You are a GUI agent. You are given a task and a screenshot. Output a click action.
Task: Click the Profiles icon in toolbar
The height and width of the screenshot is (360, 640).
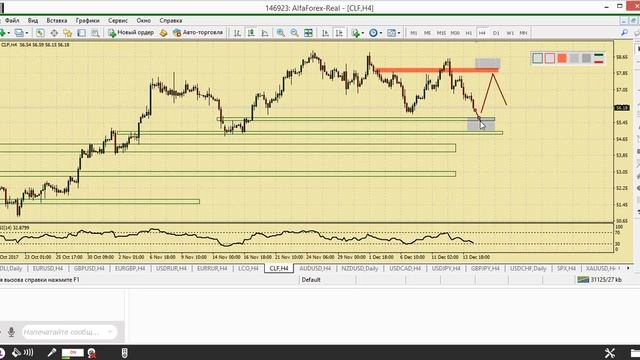point(19,33)
